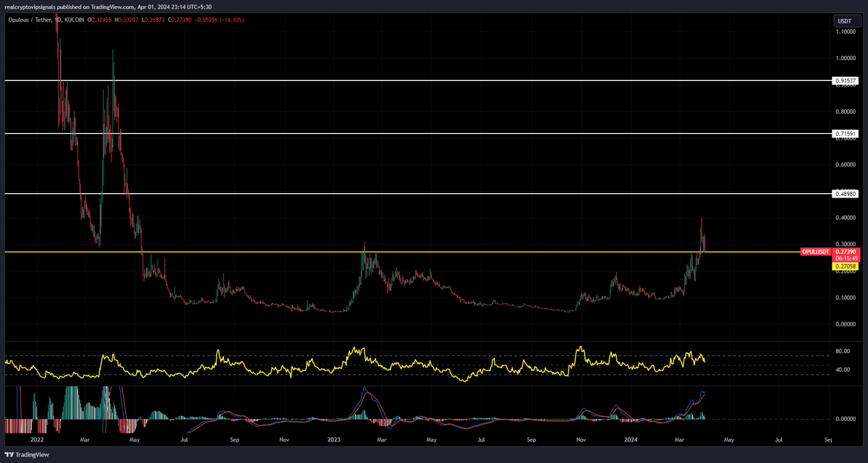Select the 0.91537 horizontal line price label
Image resolution: width=868 pixels, height=463 pixels.
pos(845,80)
